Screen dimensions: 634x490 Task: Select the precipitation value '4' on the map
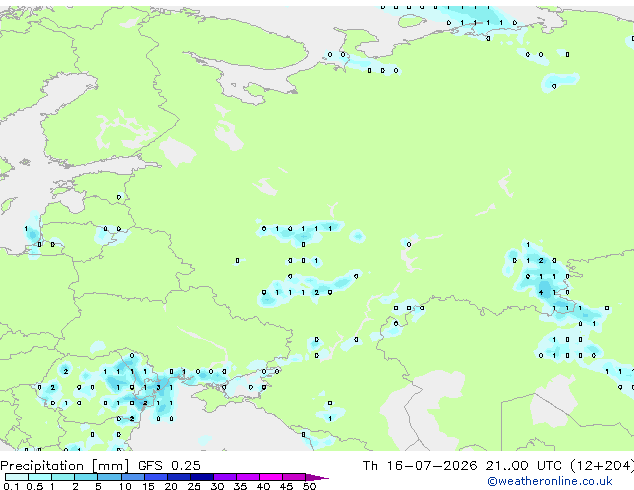(541, 293)
